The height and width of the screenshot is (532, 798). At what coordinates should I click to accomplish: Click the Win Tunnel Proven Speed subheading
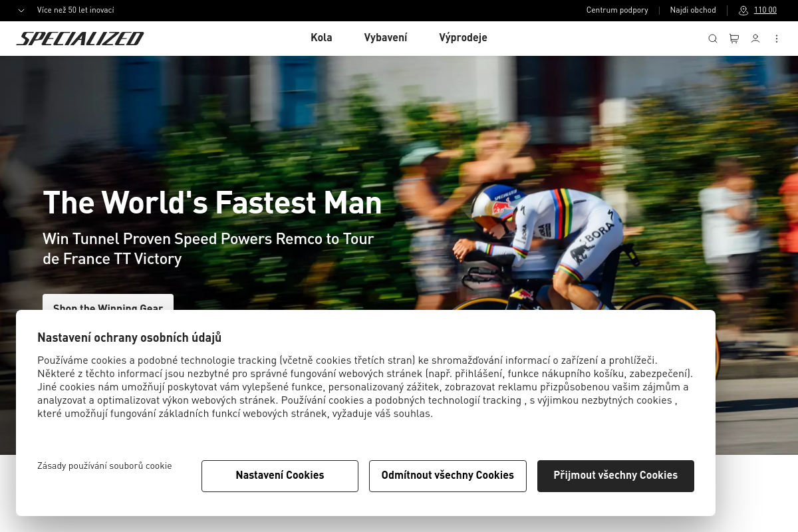click(208, 249)
